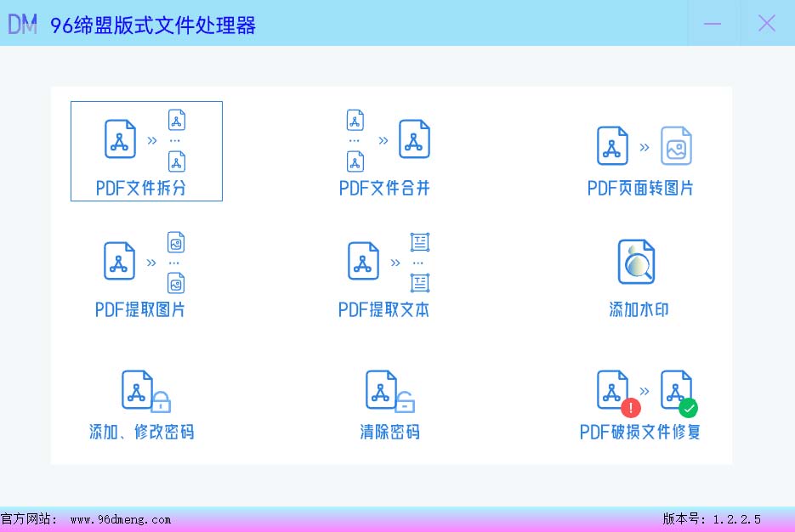
Task: Click the damaged PDF repair icon
Action: pos(645,391)
